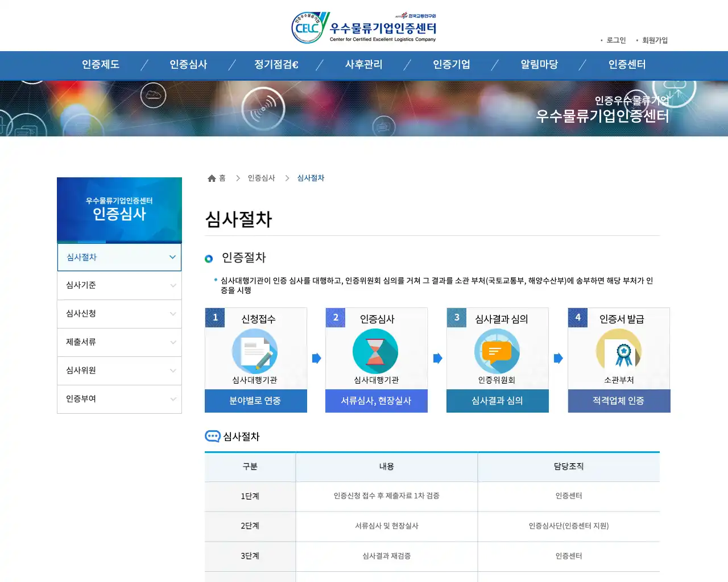Select 제출서류 in the sidebar

coord(119,342)
